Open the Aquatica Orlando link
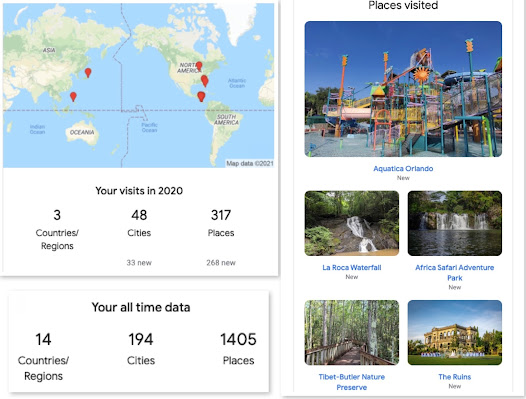 click(403, 168)
